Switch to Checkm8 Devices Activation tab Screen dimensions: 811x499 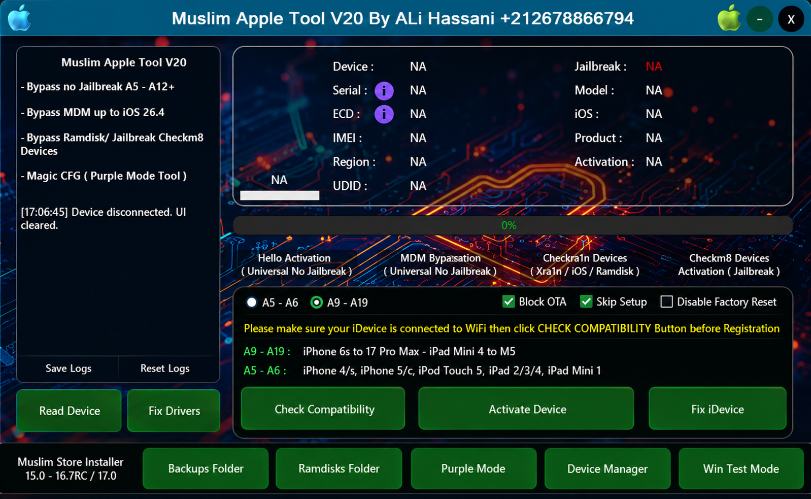click(x=729, y=264)
